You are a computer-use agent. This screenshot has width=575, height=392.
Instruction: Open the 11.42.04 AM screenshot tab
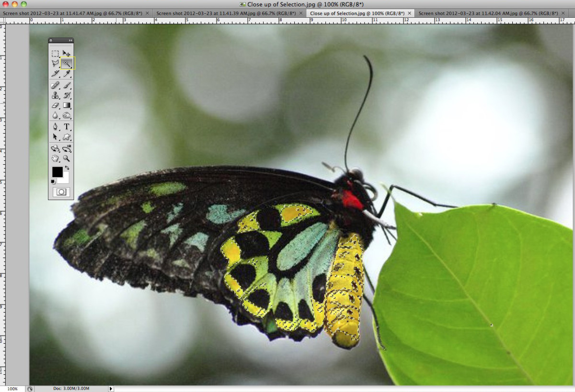click(x=489, y=13)
